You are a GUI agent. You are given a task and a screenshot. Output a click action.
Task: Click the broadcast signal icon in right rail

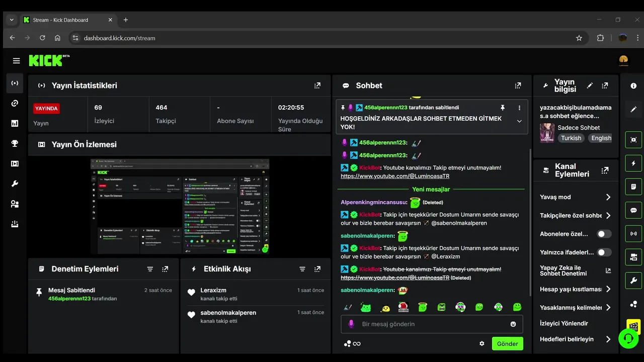pos(633,233)
